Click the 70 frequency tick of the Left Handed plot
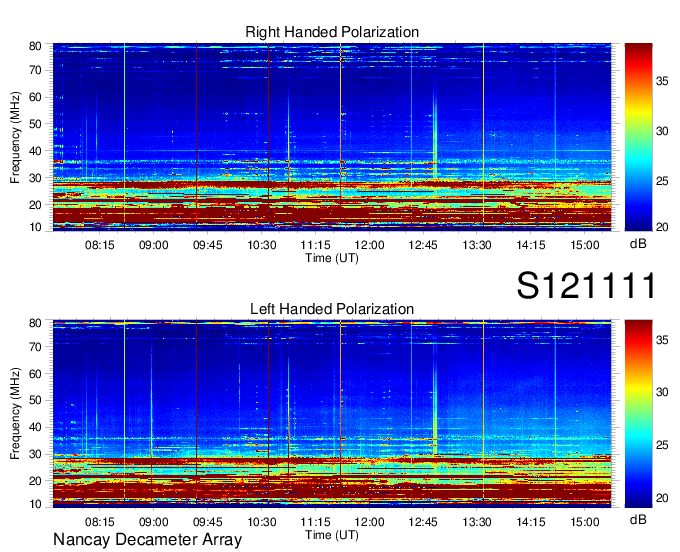The height and width of the screenshot is (552, 680). (x=35, y=347)
